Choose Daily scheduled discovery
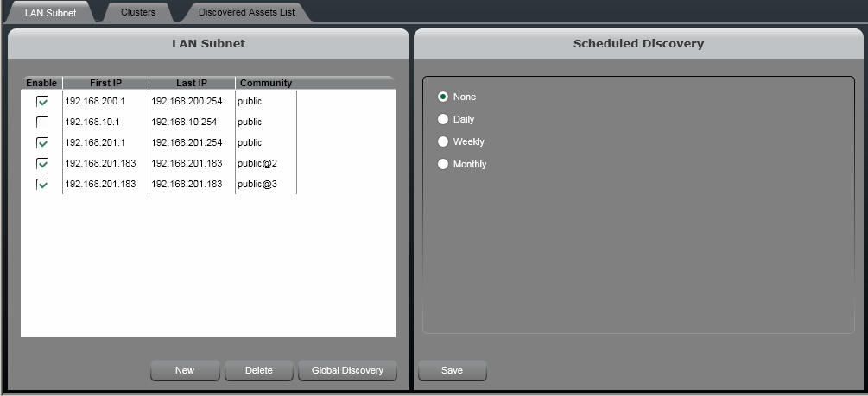This screenshot has width=868, height=396. [444, 119]
